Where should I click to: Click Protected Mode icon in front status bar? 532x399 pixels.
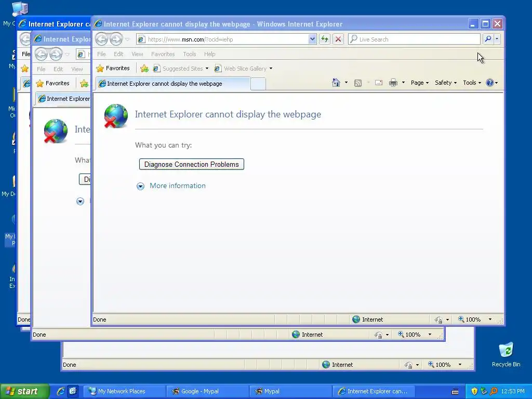coord(439,320)
